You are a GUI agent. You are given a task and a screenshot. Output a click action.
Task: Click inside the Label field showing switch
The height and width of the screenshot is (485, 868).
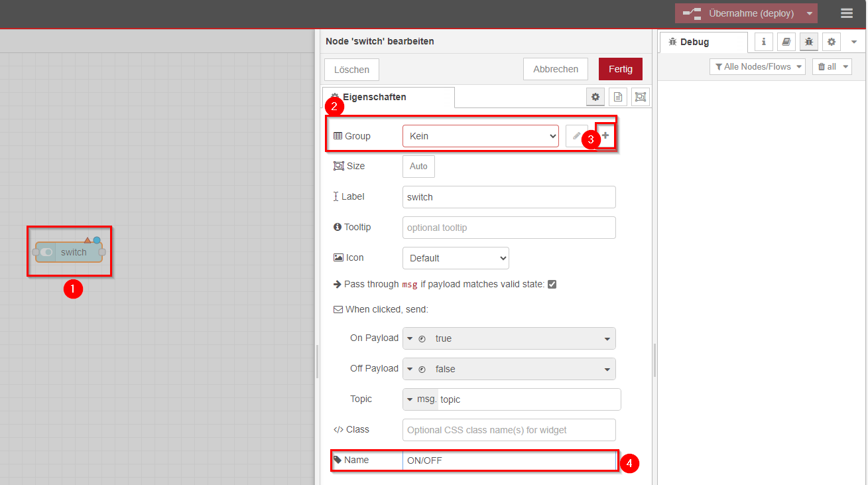[509, 196]
